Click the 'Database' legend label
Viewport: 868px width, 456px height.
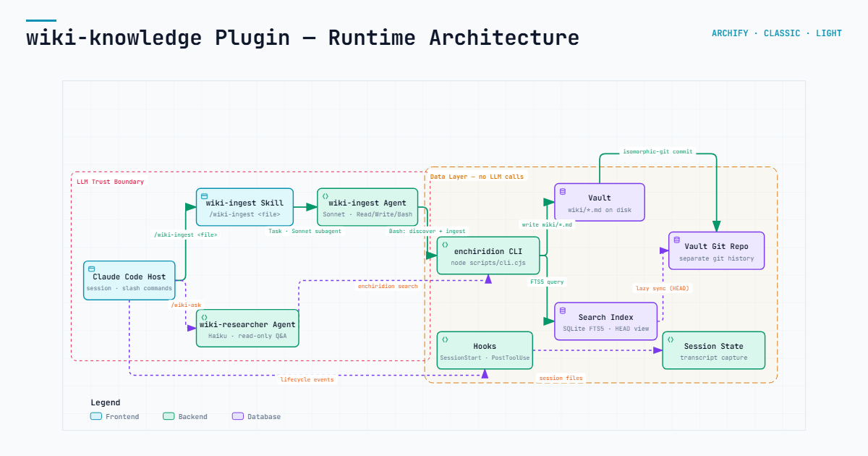pos(264,417)
